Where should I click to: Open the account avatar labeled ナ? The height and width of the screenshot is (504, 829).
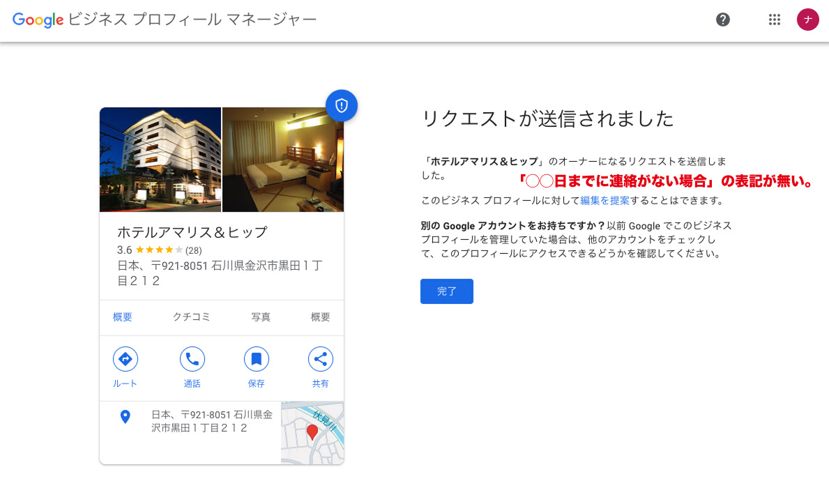point(808,20)
